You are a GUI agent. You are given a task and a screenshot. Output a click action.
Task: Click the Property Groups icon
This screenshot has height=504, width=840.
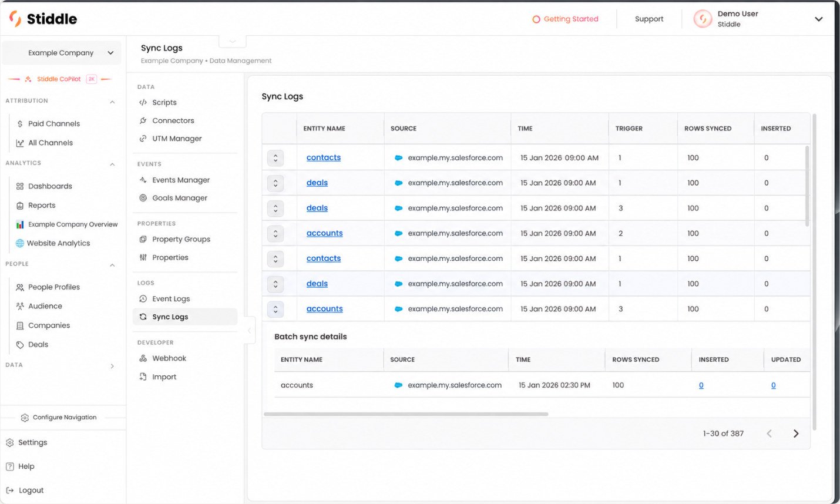tap(143, 239)
